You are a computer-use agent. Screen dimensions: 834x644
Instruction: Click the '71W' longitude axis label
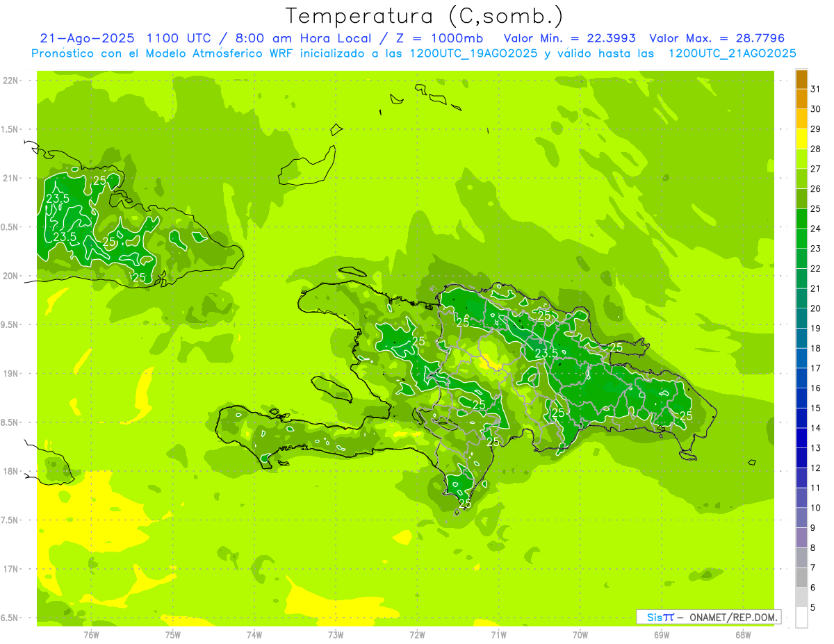coord(498,635)
